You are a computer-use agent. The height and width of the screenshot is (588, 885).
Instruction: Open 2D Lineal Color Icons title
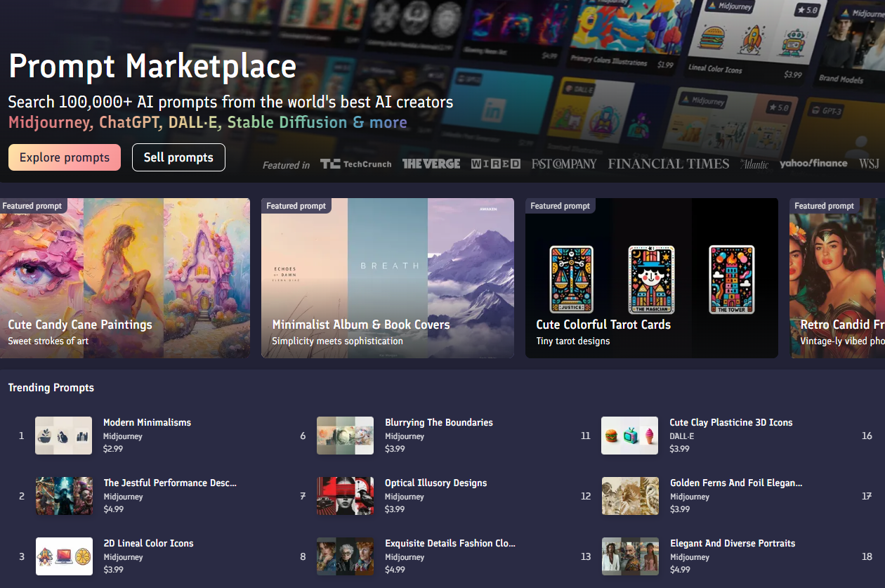pyautogui.click(x=148, y=543)
